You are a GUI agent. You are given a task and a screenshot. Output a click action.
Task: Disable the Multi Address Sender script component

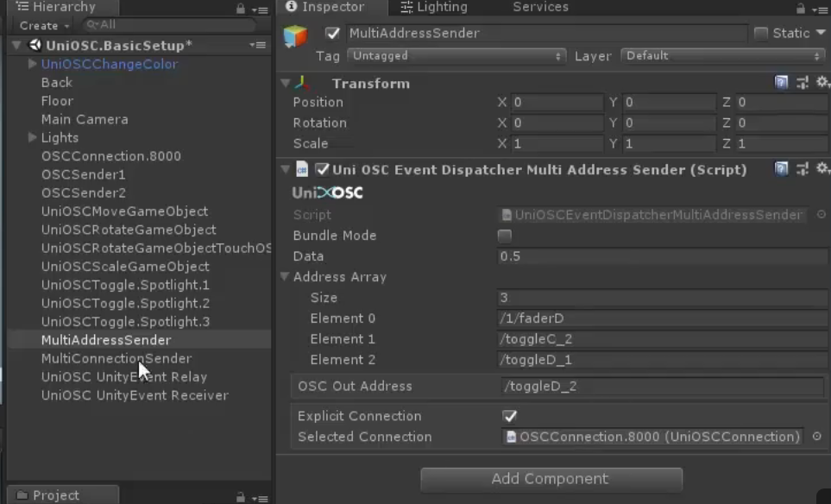click(x=322, y=169)
